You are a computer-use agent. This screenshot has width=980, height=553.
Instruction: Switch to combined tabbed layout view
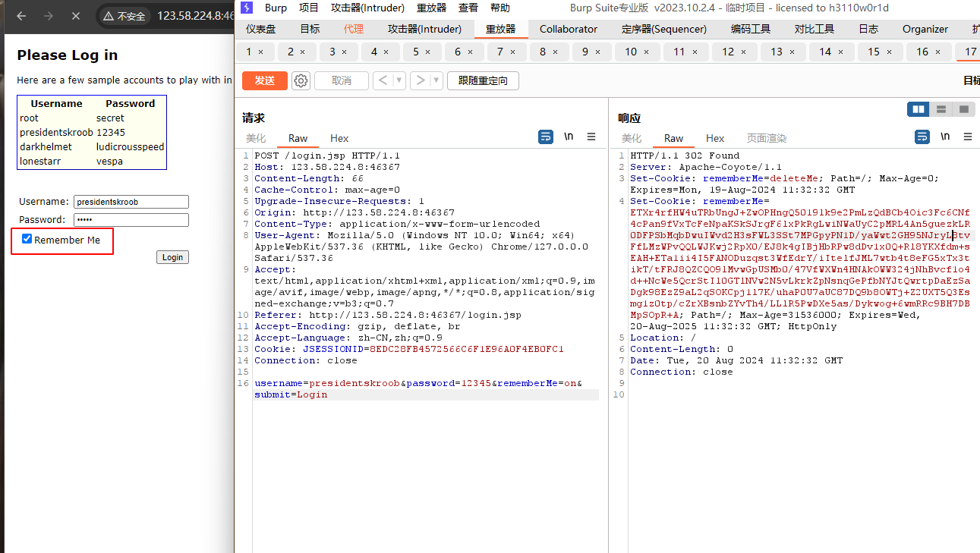[x=964, y=109]
